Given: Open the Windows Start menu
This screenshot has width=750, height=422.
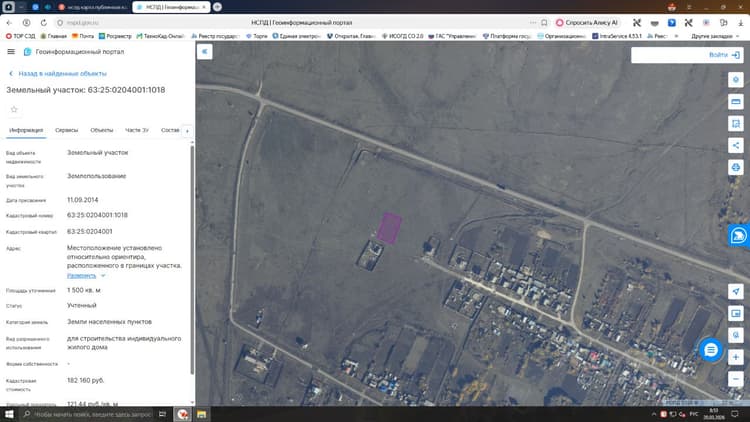Looking at the screenshot, I should [9, 414].
